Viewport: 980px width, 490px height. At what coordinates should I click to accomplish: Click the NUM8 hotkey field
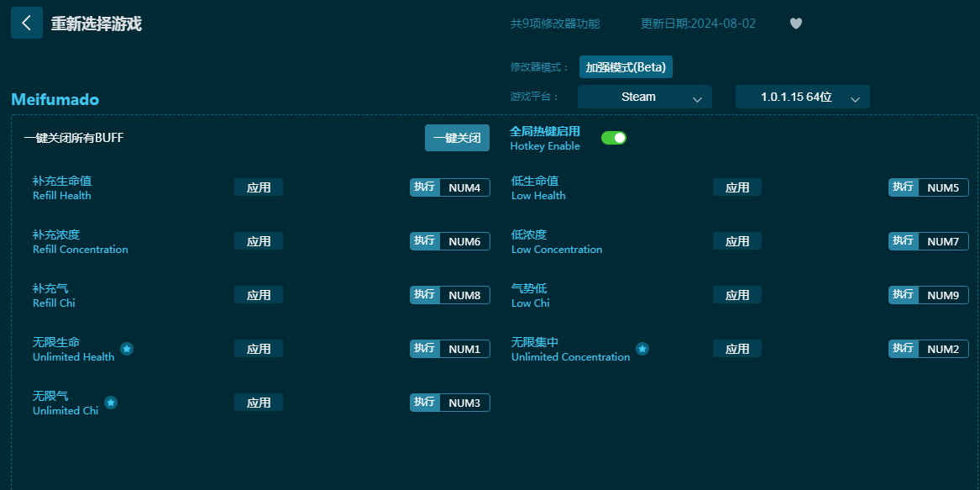tap(465, 295)
